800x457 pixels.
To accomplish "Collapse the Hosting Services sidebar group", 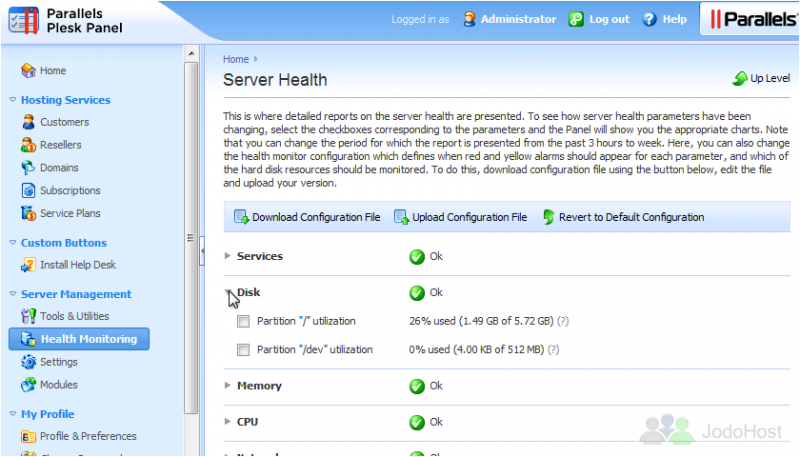I will tap(13, 100).
